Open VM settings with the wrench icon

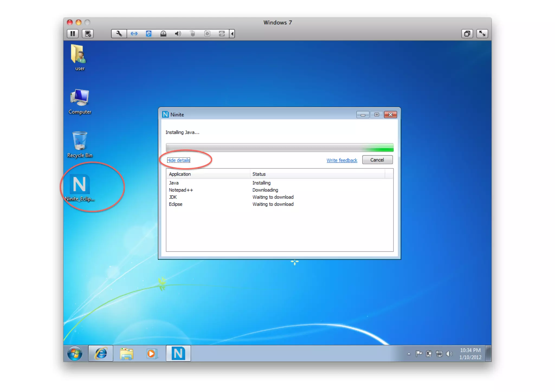pos(119,34)
